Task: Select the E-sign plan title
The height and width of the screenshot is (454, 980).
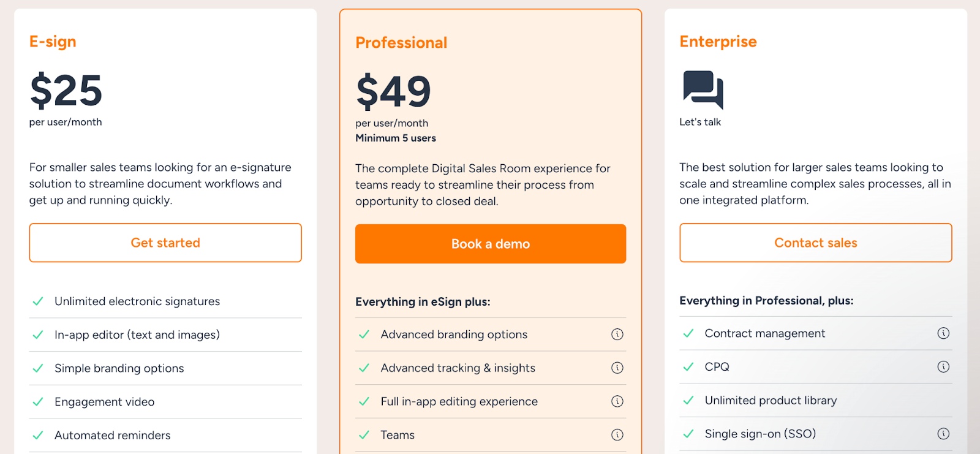Action: click(x=53, y=42)
